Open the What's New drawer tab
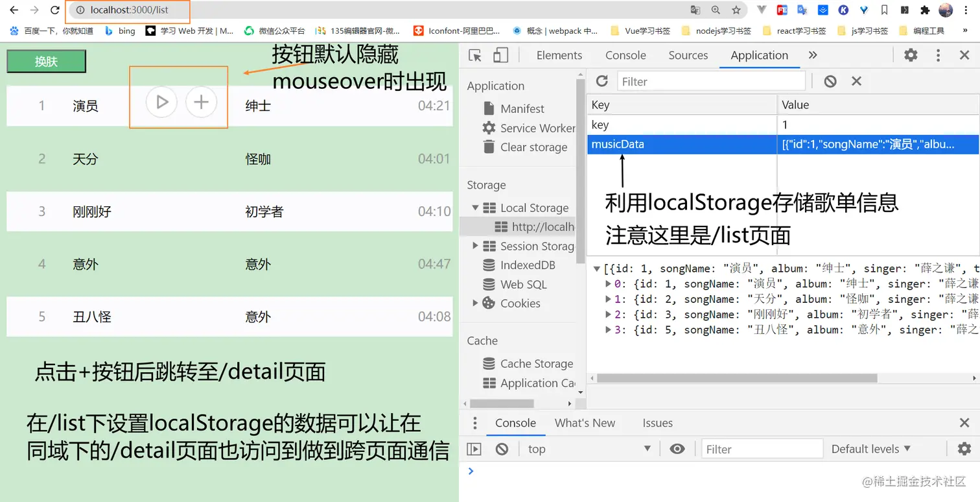Image resolution: width=980 pixels, height=502 pixels. tap(585, 424)
